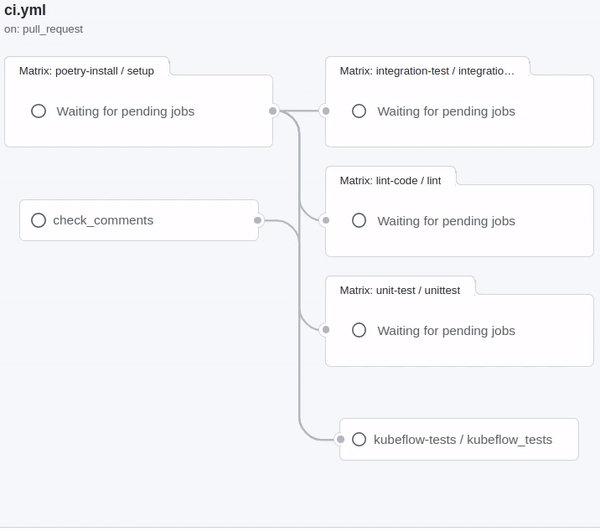The image size is (600, 531).
Task: Select the input connector dot on kubeflow-tests job
Action: point(340,439)
